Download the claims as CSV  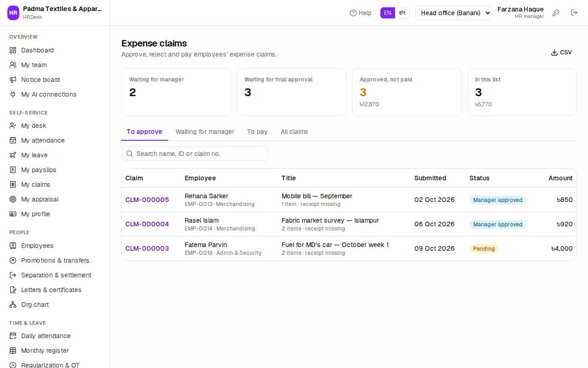(x=561, y=52)
